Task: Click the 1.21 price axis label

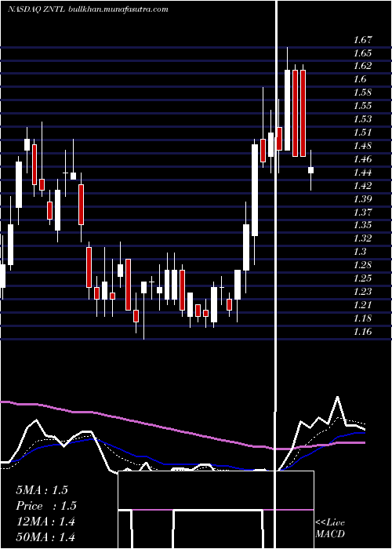Action: (x=362, y=305)
